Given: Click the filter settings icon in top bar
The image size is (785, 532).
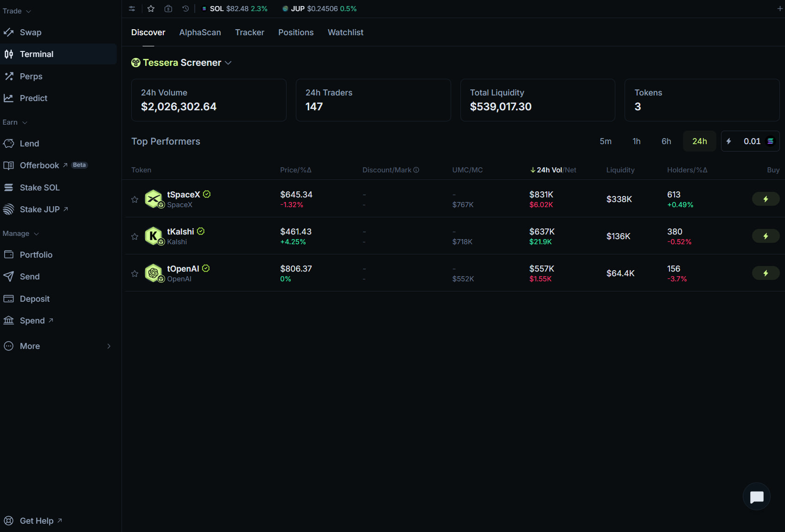Looking at the screenshot, I should [x=132, y=9].
